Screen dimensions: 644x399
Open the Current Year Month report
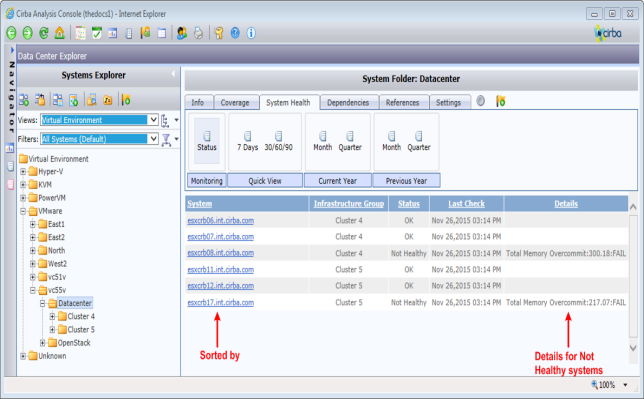click(x=323, y=141)
